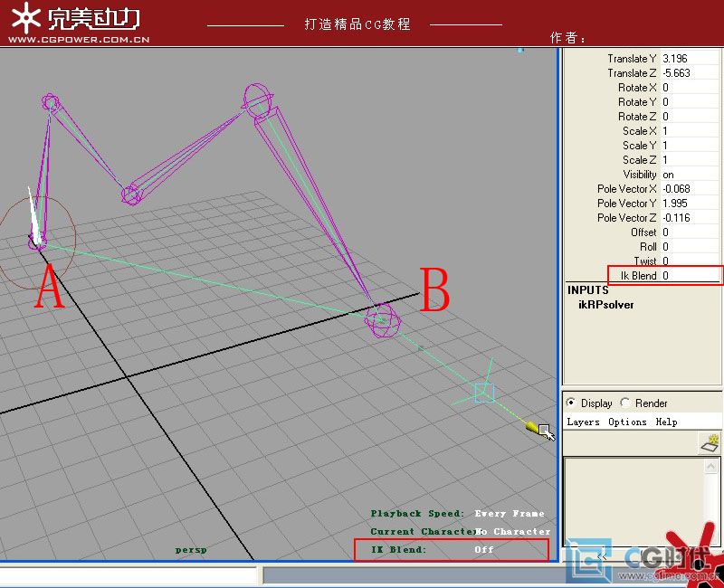Viewport: 724px width, 588px height.
Task: Click the INPUTS section header
Action: pos(587,290)
